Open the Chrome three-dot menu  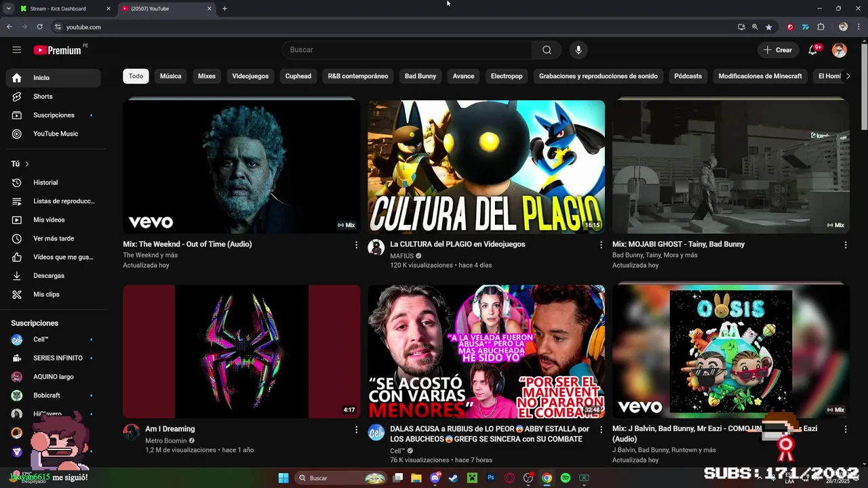click(859, 27)
